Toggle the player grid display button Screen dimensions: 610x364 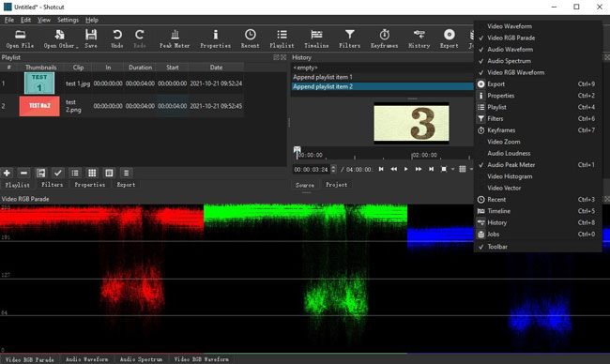462,169
